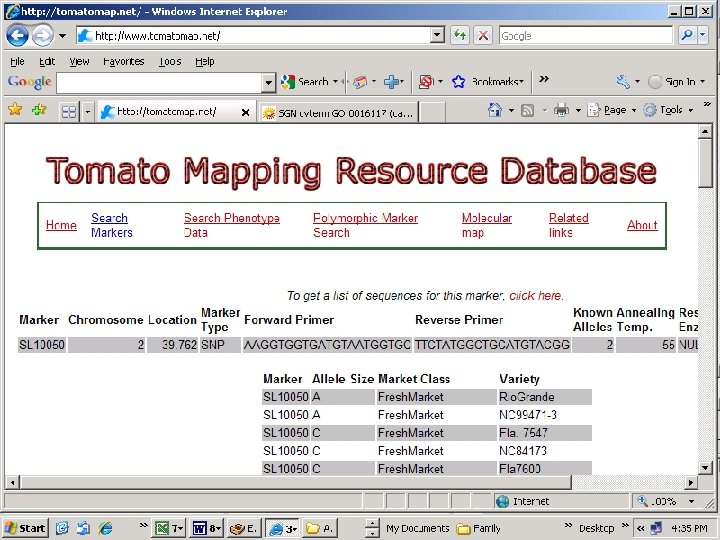Screen dimensions: 720x540
Task: Click the Back navigation arrow button
Action: (18, 35)
